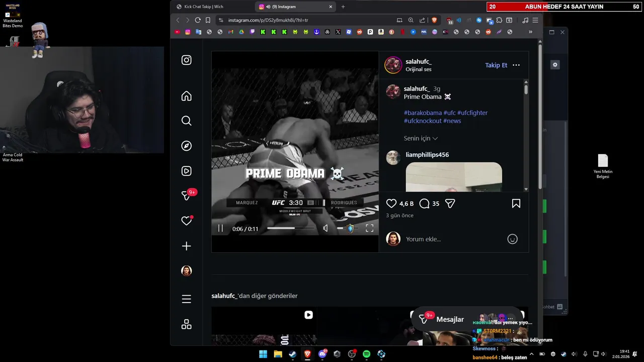The width and height of the screenshot is (644, 362).
Task: Open salahufc_ profile from post header
Action: coord(419,61)
